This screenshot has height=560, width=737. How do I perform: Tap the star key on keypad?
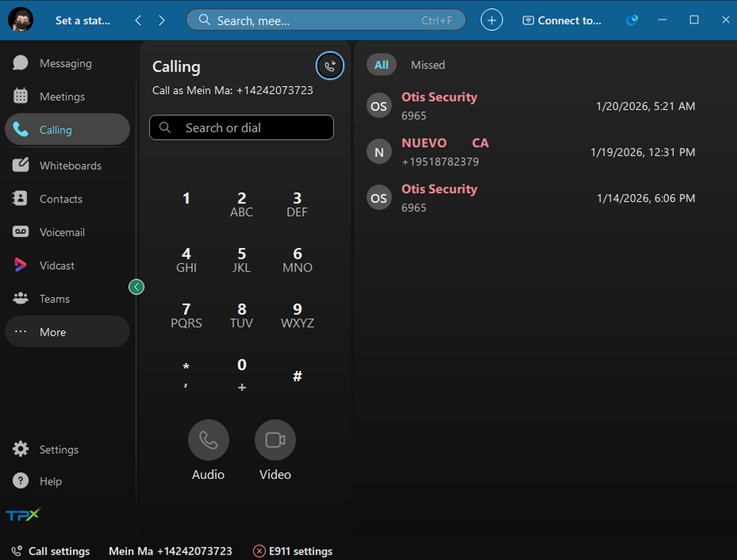coord(186,375)
